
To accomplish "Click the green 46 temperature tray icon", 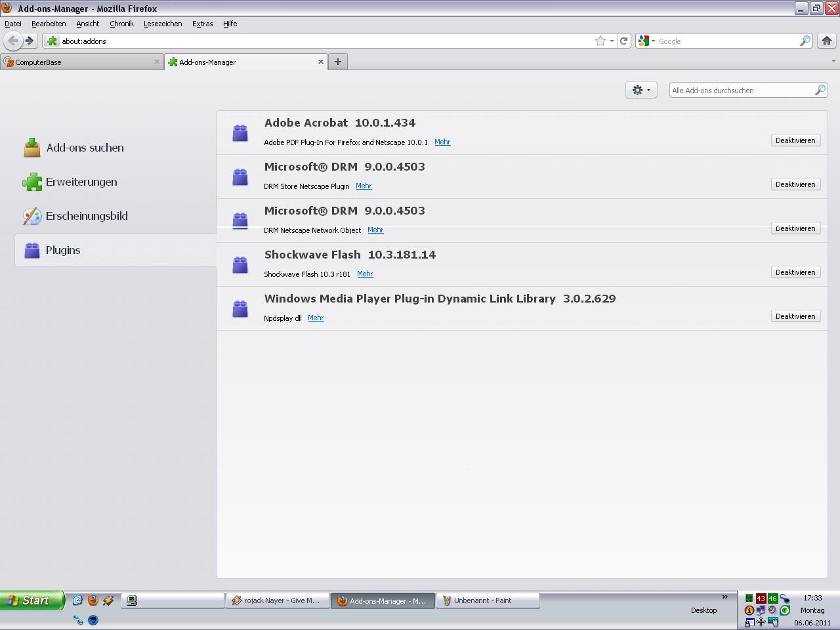I will pos(772,598).
